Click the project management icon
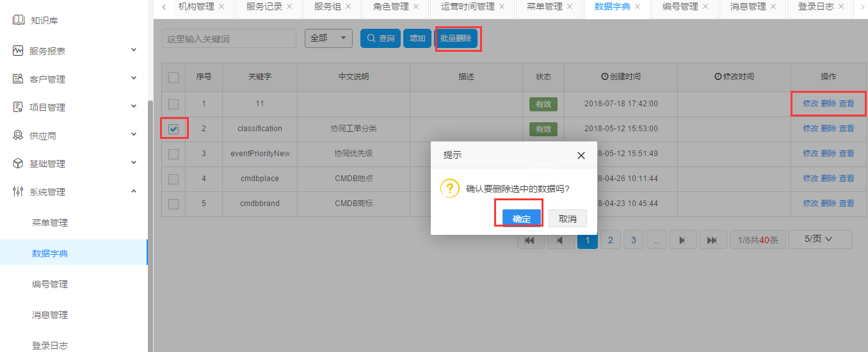This screenshot has width=868, height=352. 18,107
